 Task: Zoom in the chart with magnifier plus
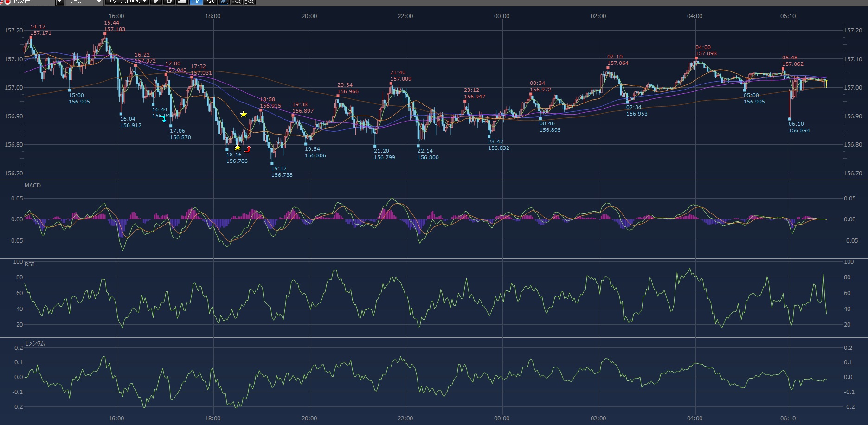point(250,2)
